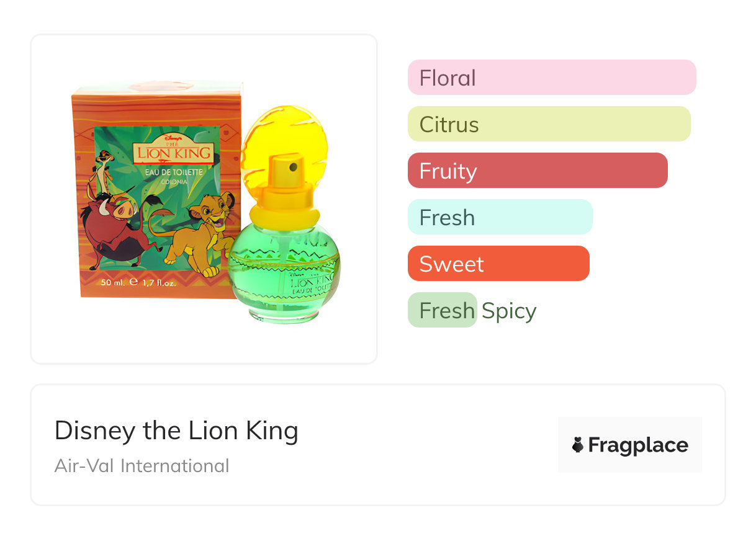This screenshot has width=756, height=536.
Task: Click the 50 ml volume text
Action: point(113,282)
